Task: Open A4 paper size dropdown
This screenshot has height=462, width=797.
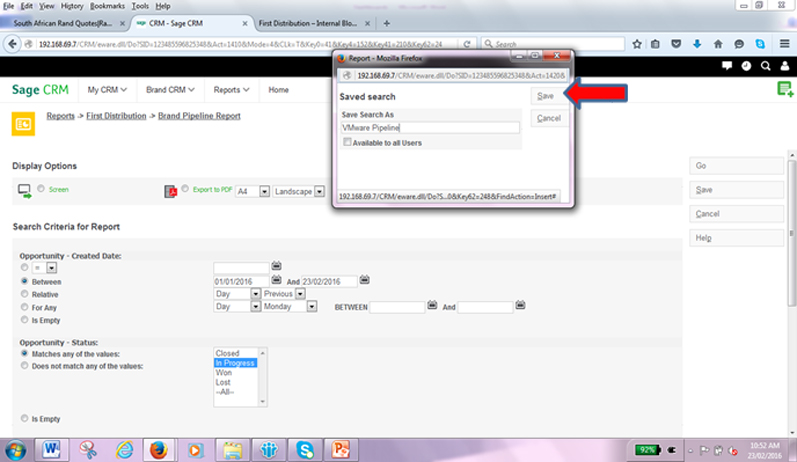Action: click(x=253, y=192)
